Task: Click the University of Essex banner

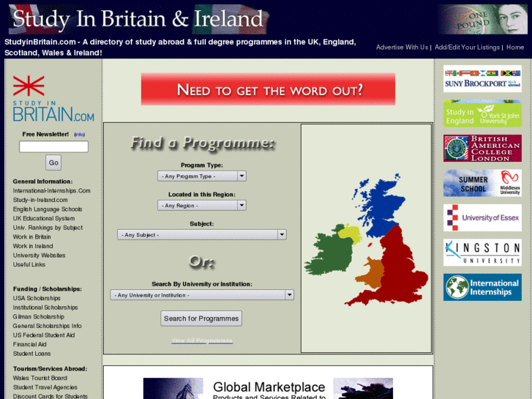Action: 482,217
